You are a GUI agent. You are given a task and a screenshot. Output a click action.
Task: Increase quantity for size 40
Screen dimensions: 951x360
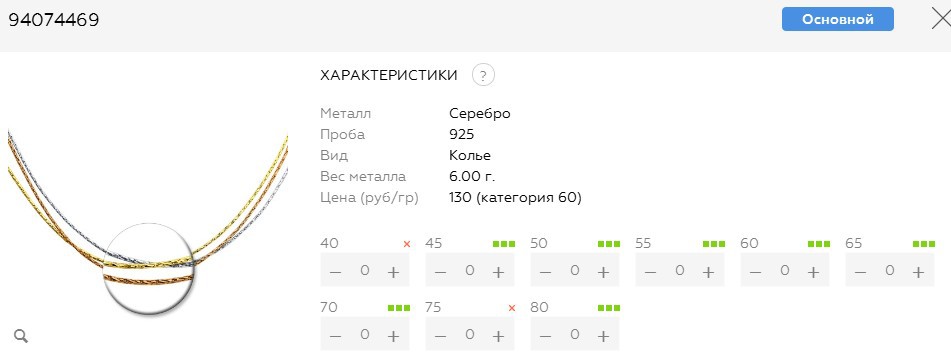[393, 272]
